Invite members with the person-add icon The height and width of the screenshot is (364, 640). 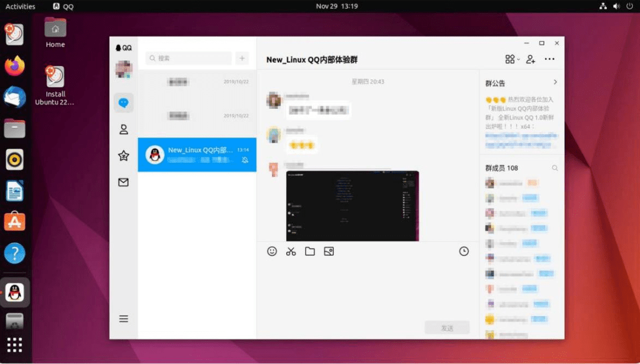pyautogui.click(x=530, y=59)
